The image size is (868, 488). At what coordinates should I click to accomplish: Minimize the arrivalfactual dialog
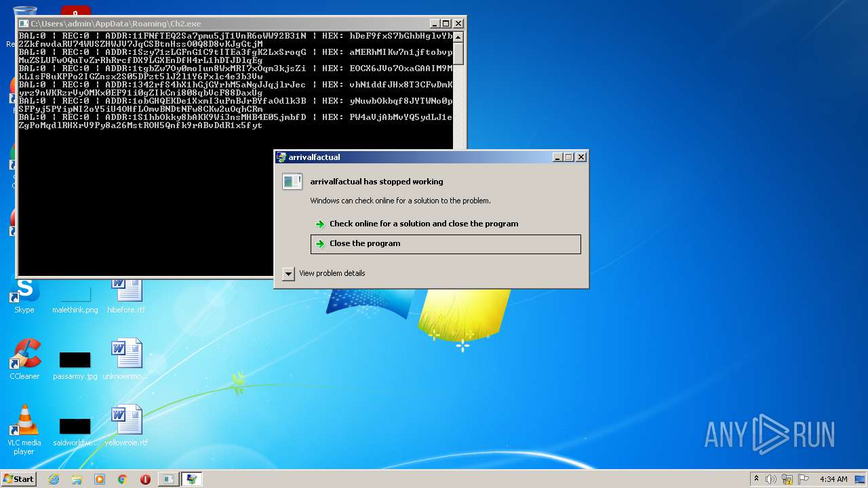[x=557, y=157]
